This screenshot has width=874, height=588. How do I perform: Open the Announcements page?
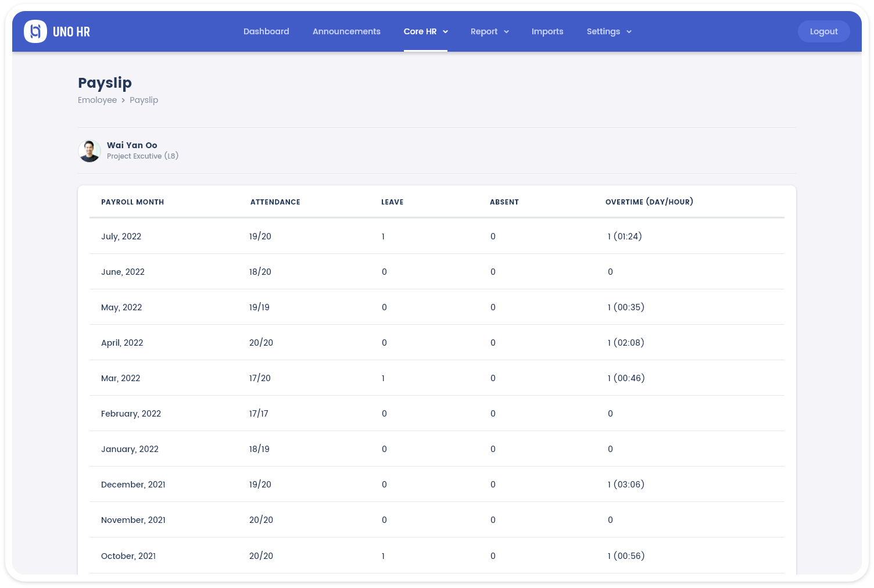click(x=346, y=31)
